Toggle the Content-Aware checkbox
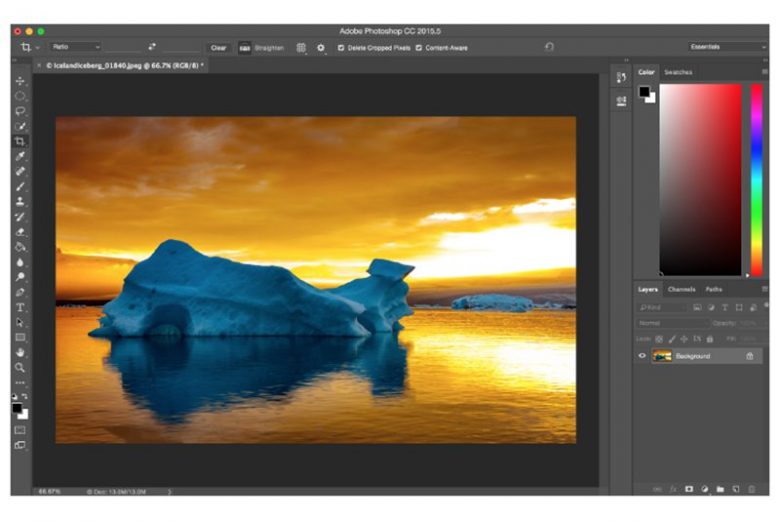This screenshot has width=780, height=521. coord(418,47)
